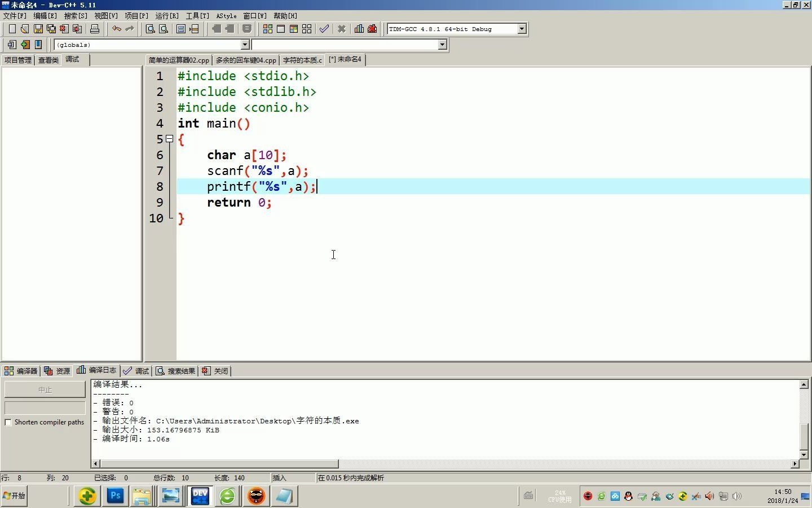
Task: Open the 资源 bottom tab
Action: coord(57,371)
